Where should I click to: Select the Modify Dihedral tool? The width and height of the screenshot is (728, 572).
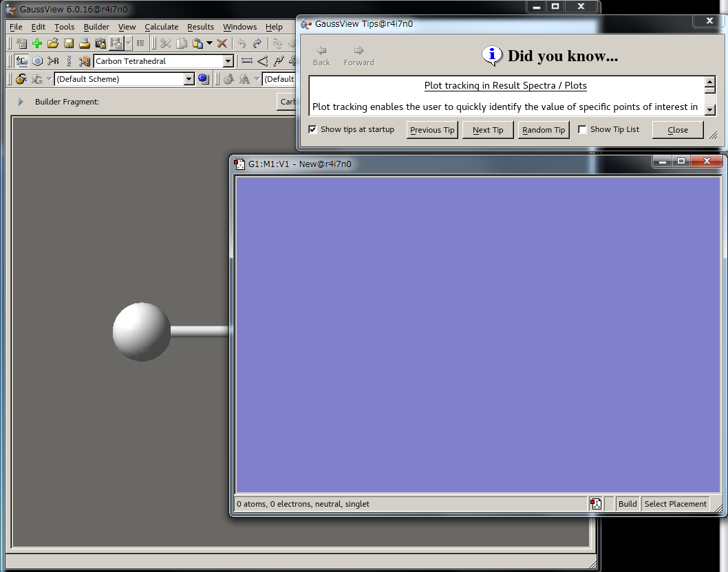279,61
